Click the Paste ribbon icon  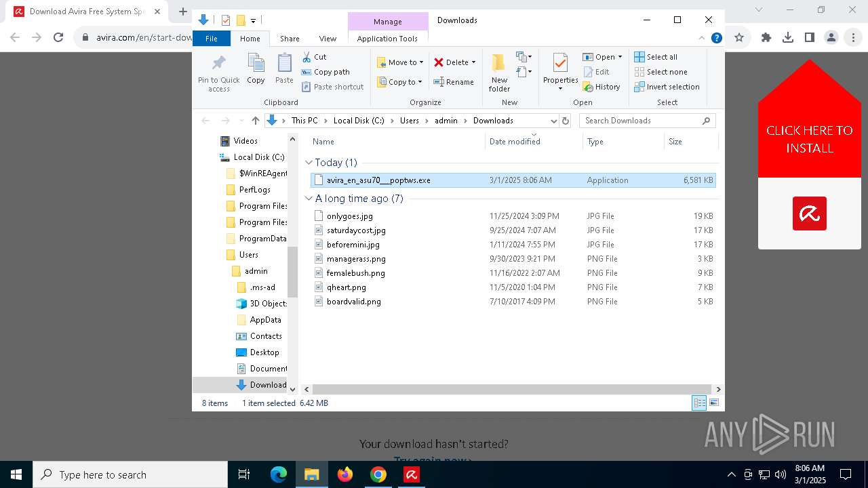[284, 63]
